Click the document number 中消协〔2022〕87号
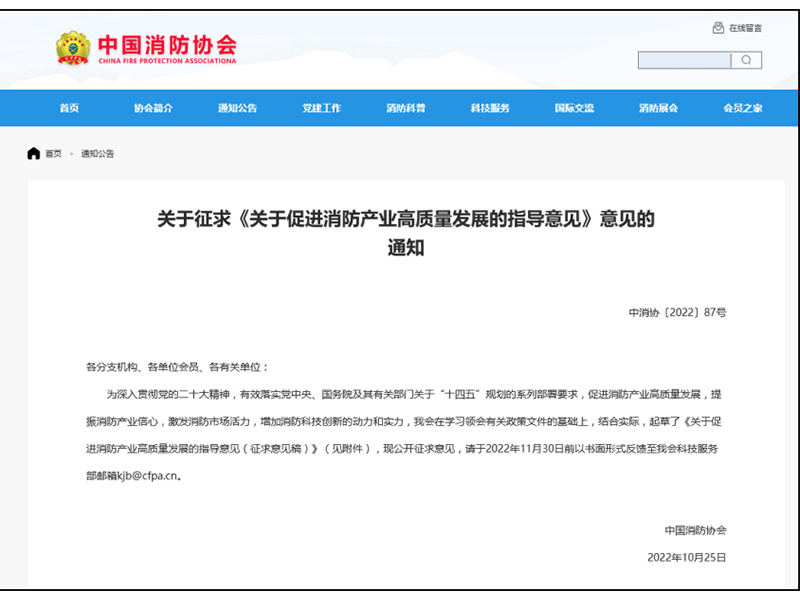This screenshot has width=800, height=600. 677,313
